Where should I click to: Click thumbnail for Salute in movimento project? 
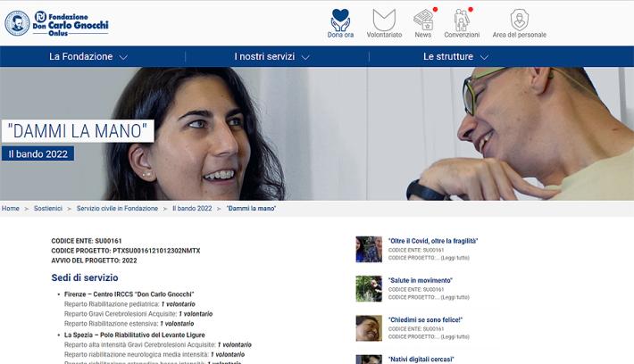tap(369, 288)
